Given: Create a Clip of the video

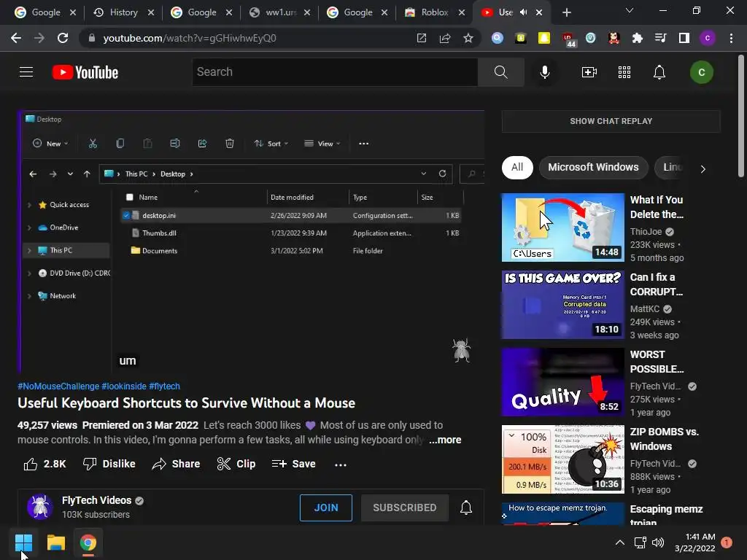Looking at the screenshot, I should click(236, 464).
